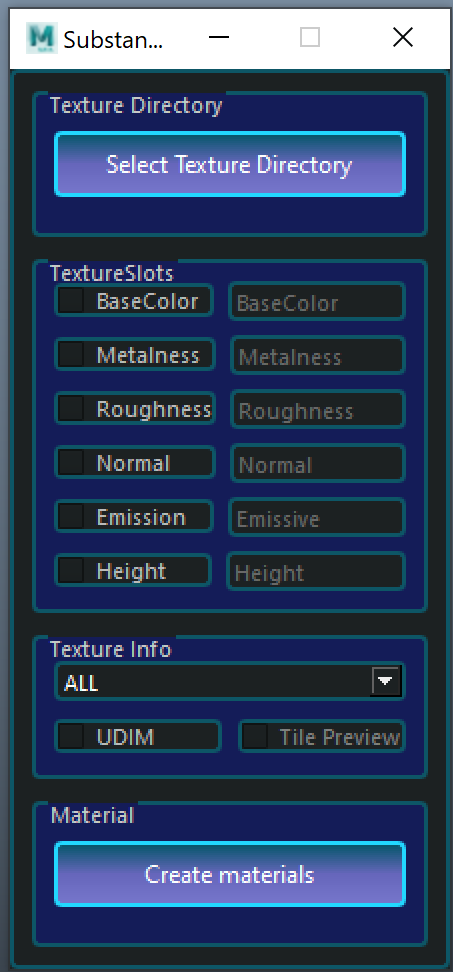Toggle the Tile Preview checkbox
Screen dimensions: 453x972
coord(255,736)
